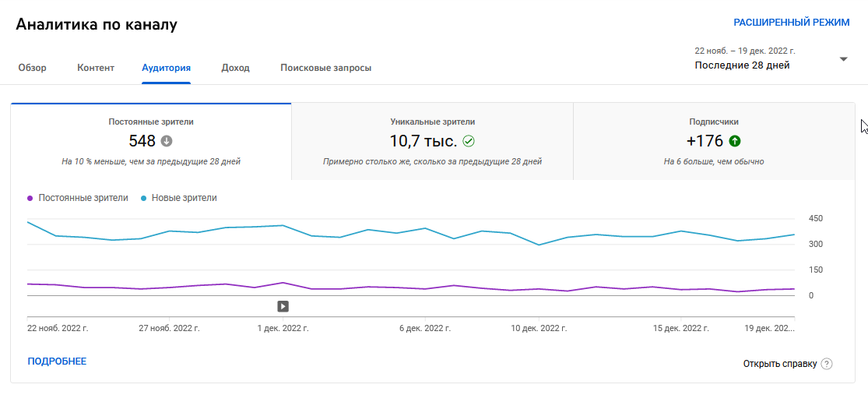Click the На 6 больше, чем обычно text
The image size is (868, 395).
(714, 162)
